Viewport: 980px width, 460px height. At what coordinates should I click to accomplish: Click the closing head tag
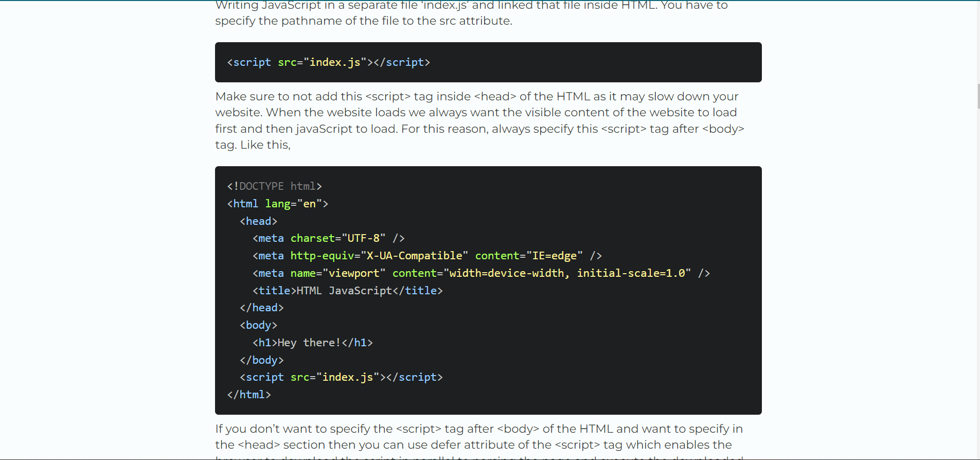tap(261, 308)
